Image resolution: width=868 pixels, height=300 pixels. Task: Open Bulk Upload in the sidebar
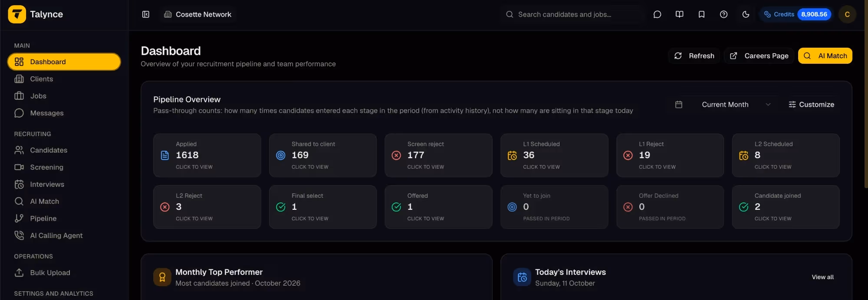tap(64, 273)
